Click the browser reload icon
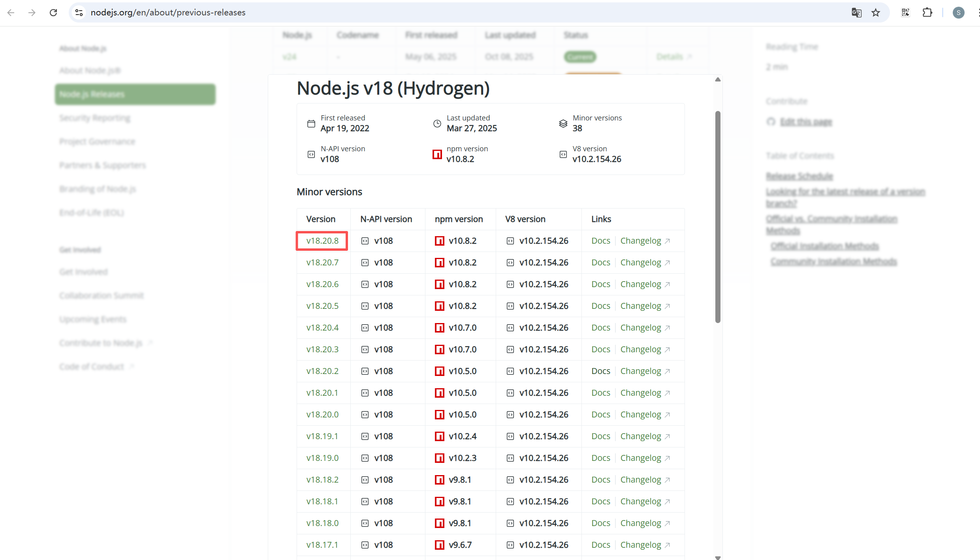Image resolution: width=980 pixels, height=560 pixels. (x=53, y=13)
